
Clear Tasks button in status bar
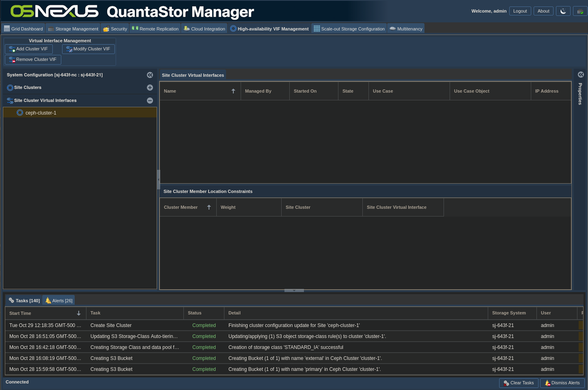coord(519,383)
